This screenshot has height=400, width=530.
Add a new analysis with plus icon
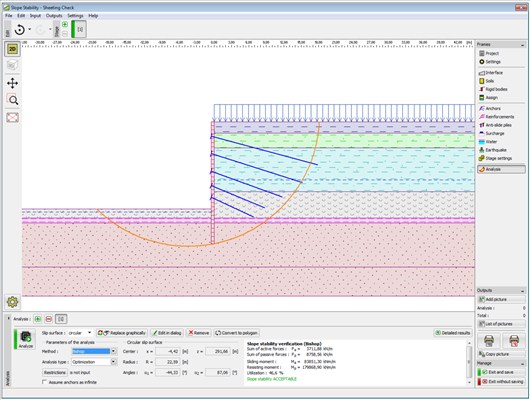38,319
